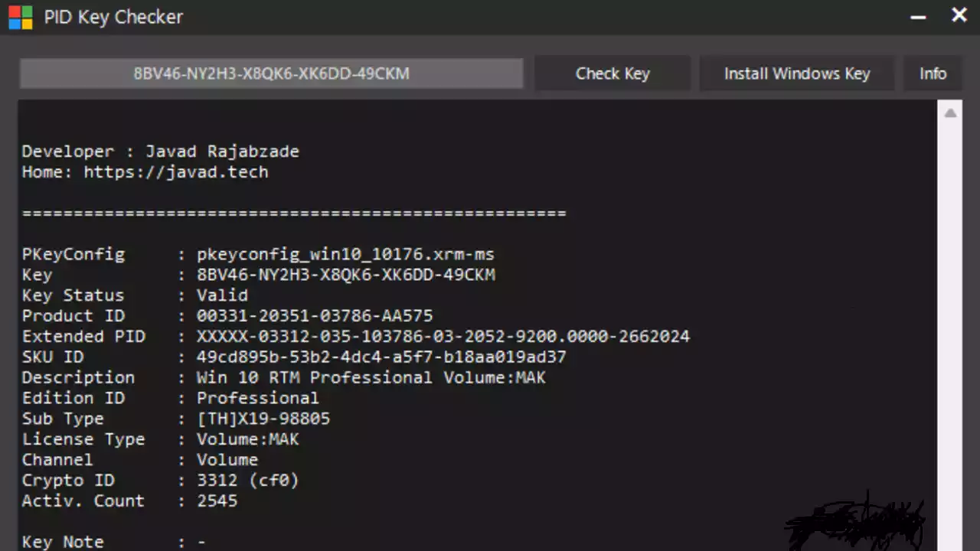The image size is (980, 551).
Task: Close the PID Key Checker window
Action: coord(959,15)
